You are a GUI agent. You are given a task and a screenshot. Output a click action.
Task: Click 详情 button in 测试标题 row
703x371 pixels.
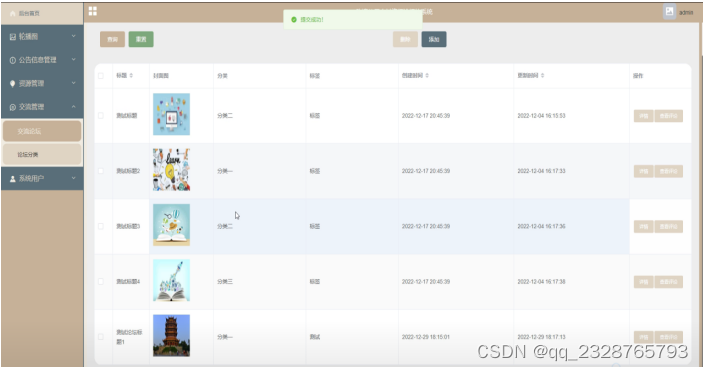click(643, 116)
